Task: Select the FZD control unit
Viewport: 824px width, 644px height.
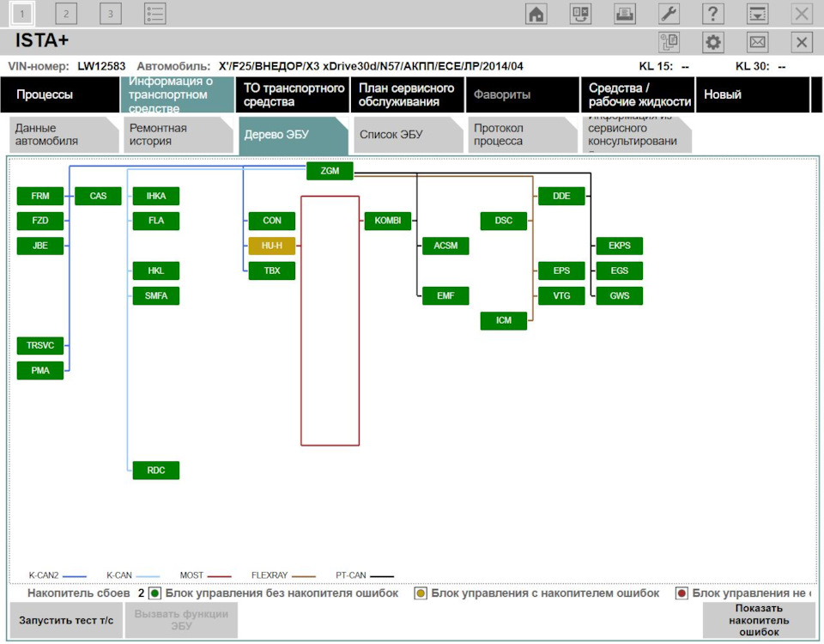Action: 40,221
